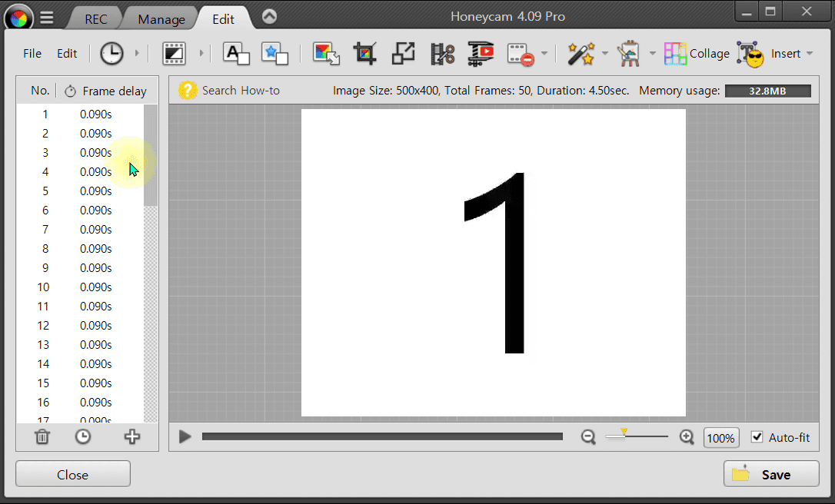The image size is (835, 504).
Task: Open the resize image tool
Action: 403,53
